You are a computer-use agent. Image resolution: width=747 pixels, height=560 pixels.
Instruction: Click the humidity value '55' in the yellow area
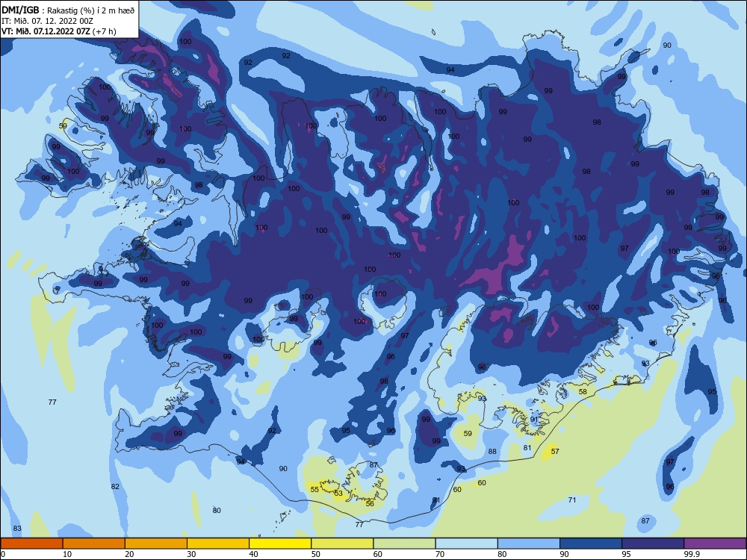pos(314,489)
